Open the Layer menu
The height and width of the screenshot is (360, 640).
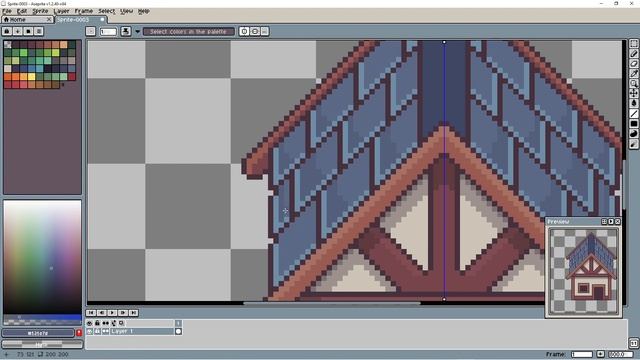coord(61,11)
